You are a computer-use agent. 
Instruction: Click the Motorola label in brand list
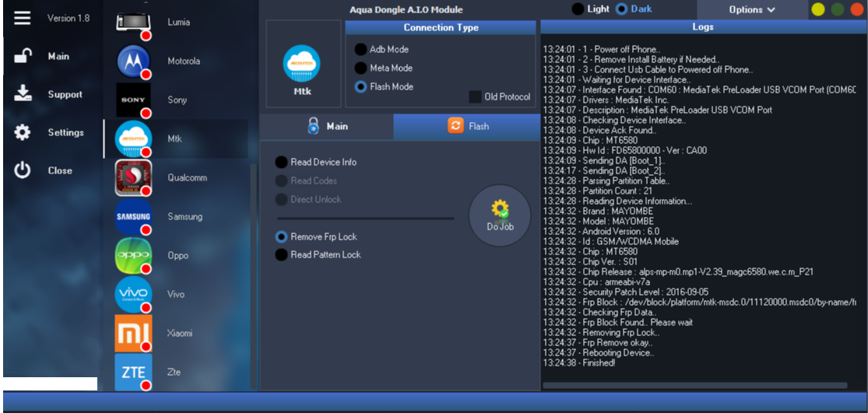tap(184, 61)
